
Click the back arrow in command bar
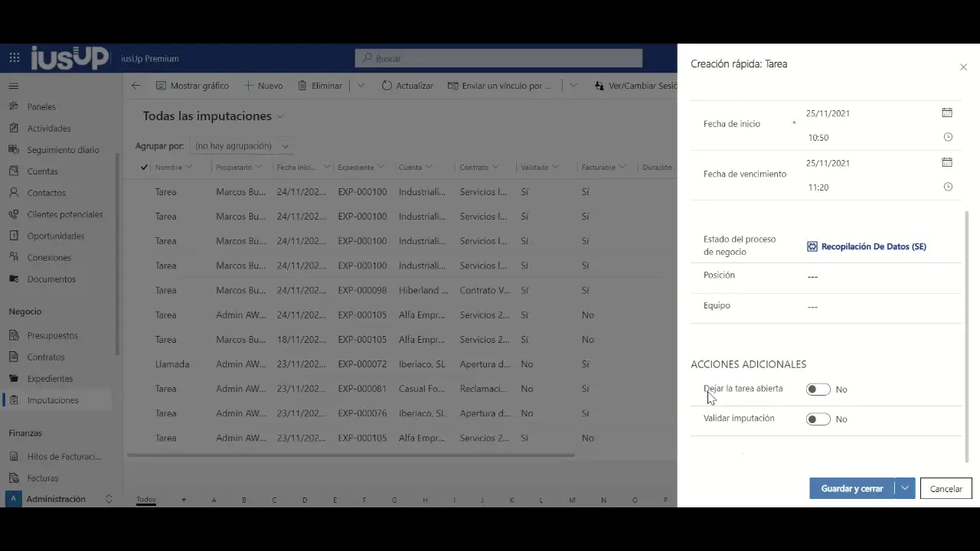tap(136, 86)
